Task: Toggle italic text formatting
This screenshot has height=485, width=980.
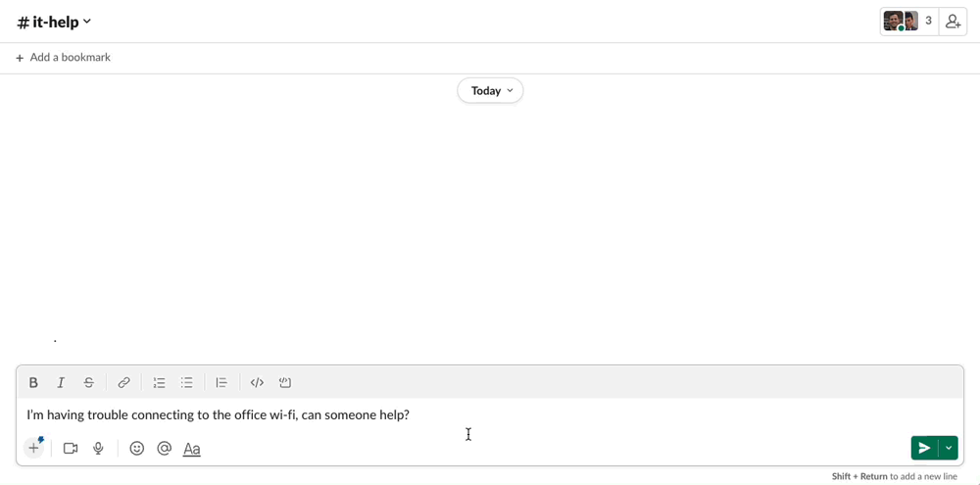Action: (x=61, y=383)
